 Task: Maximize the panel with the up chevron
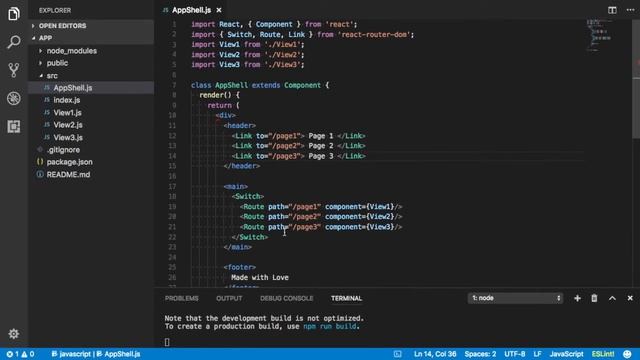pyautogui.click(x=612, y=298)
